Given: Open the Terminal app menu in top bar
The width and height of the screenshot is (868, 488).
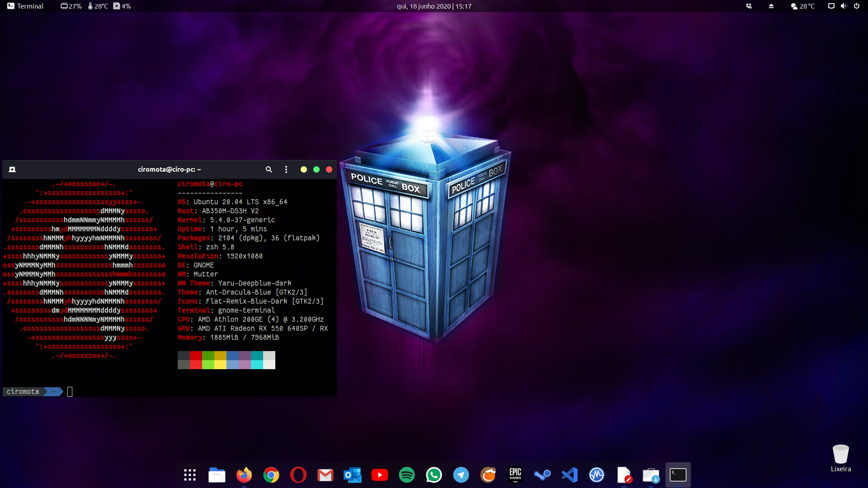Looking at the screenshot, I should [x=25, y=6].
